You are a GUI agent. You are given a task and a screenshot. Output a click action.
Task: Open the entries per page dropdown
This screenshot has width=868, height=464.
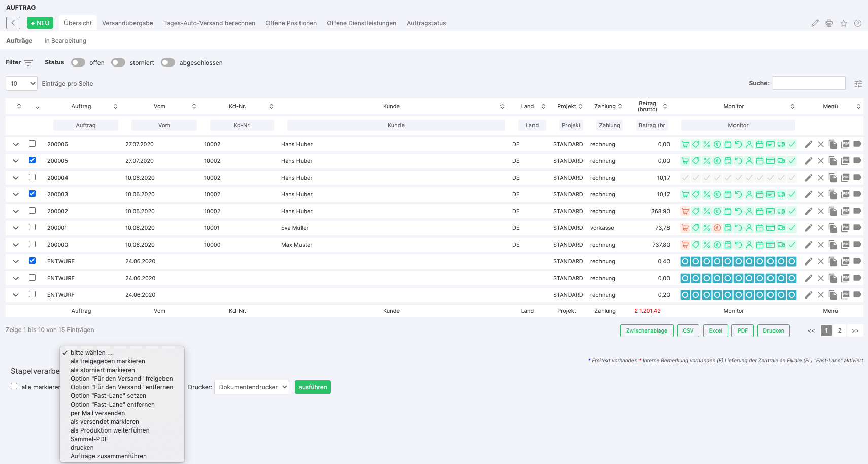[x=21, y=84]
